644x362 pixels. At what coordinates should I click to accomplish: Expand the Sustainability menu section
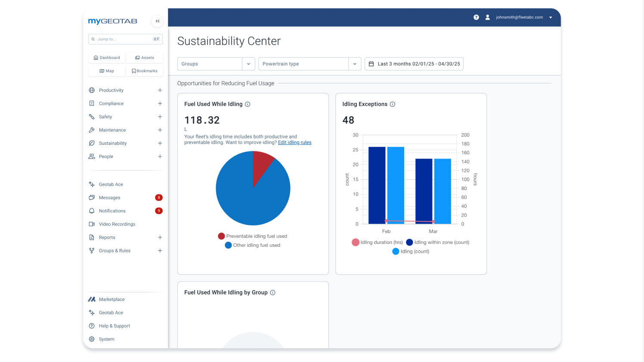pyautogui.click(x=112, y=143)
